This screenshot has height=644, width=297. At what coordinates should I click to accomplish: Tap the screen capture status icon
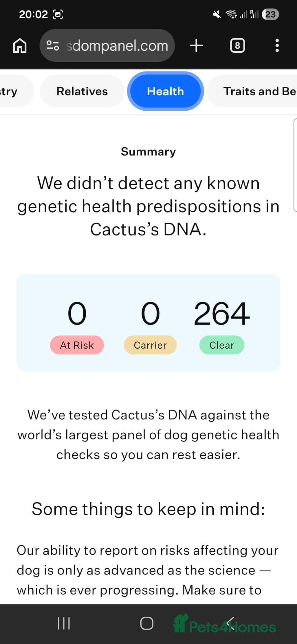pos(58,14)
